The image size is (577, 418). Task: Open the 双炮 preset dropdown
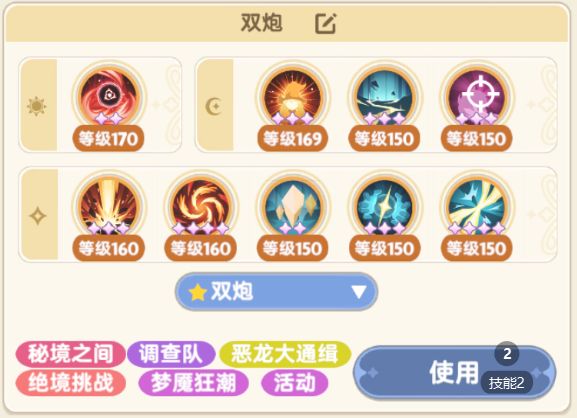[277, 292]
